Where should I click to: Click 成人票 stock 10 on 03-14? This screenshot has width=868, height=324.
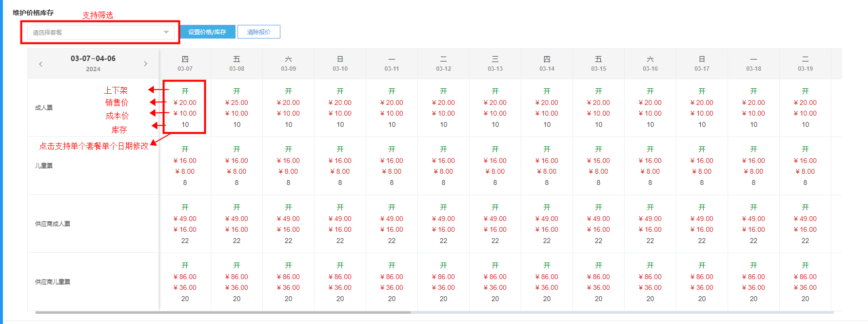click(x=547, y=124)
